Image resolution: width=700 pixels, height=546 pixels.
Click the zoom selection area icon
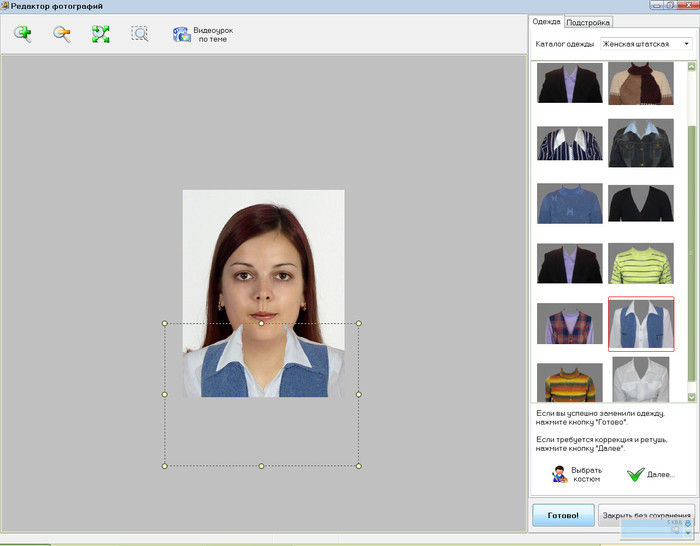click(140, 34)
